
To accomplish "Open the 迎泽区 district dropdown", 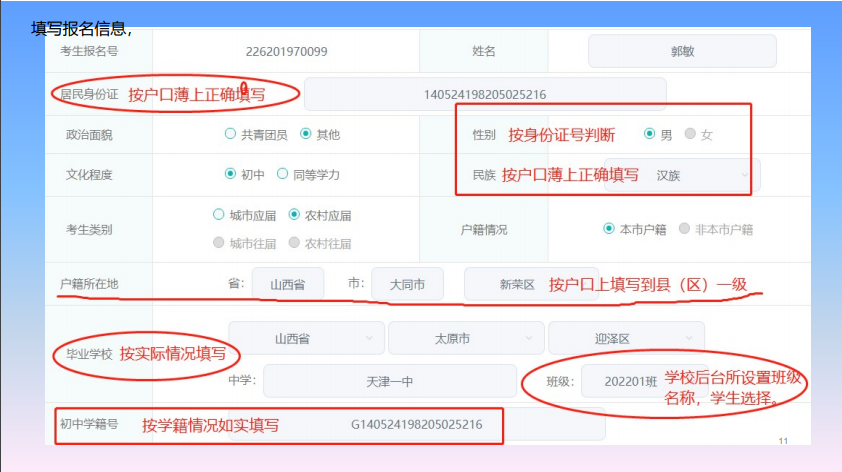I will (x=625, y=339).
